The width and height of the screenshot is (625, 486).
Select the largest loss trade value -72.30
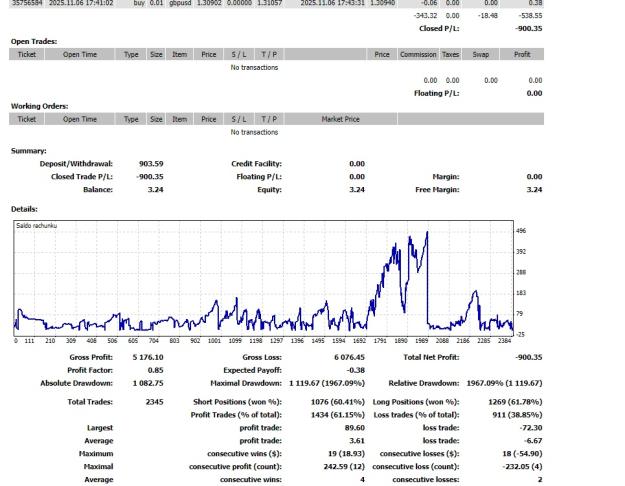531,427
